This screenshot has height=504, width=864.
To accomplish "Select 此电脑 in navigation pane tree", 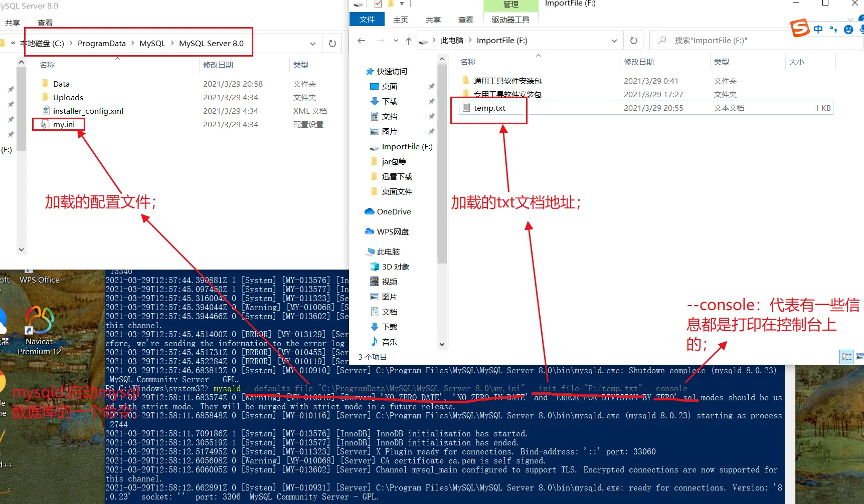I will [x=384, y=252].
